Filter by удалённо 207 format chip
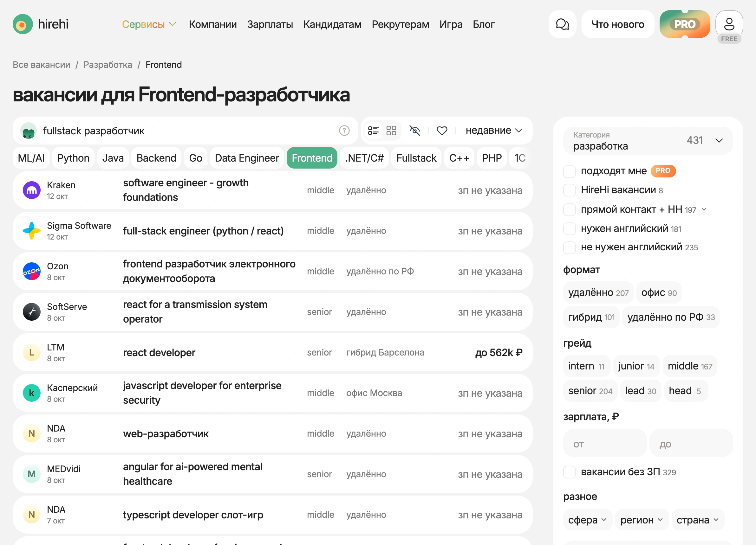The height and width of the screenshot is (545, 756). coord(598,293)
